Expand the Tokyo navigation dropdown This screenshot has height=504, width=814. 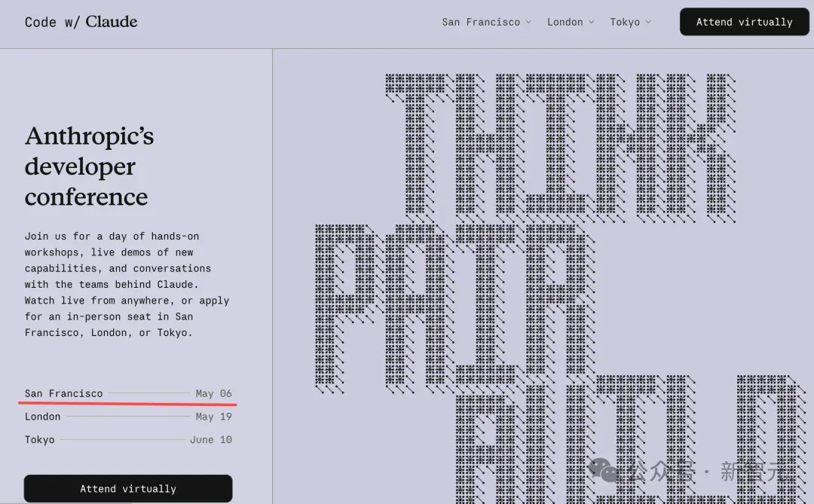pos(630,22)
